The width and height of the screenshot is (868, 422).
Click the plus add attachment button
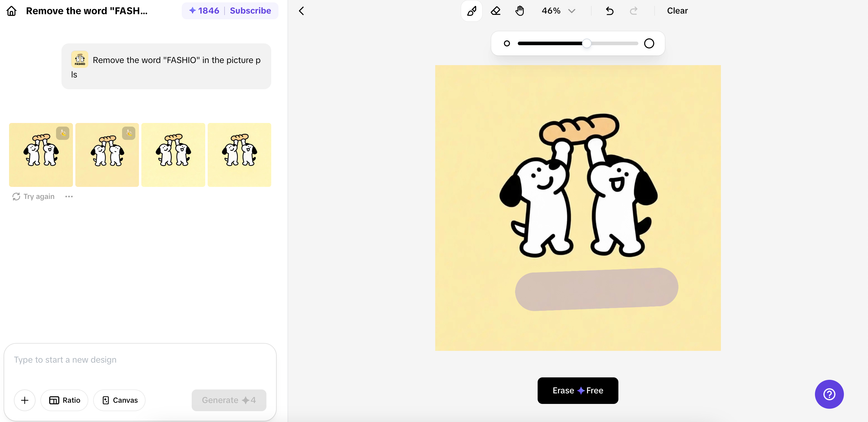pyautogui.click(x=25, y=400)
